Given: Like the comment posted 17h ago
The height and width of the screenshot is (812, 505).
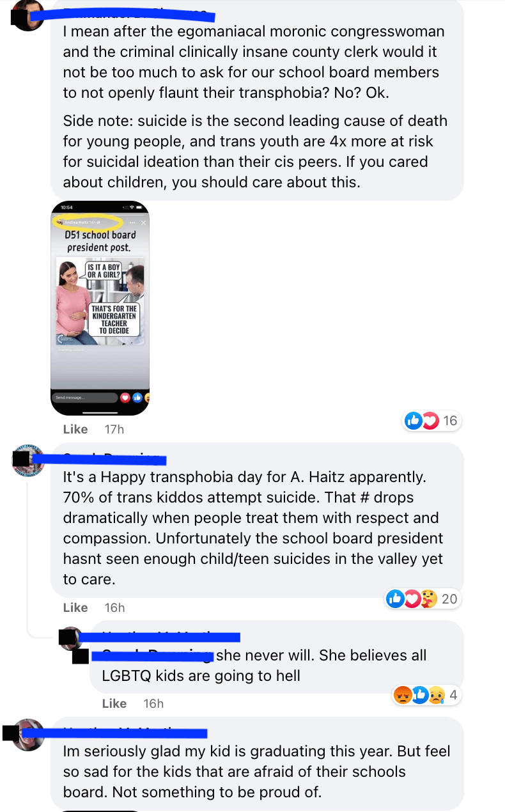Looking at the screenshot, I should 75,429.
